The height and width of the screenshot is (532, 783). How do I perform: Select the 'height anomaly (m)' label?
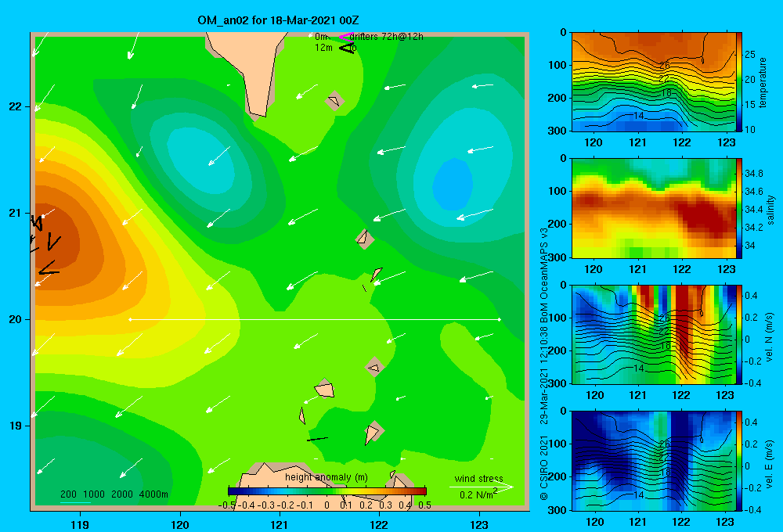326,477
